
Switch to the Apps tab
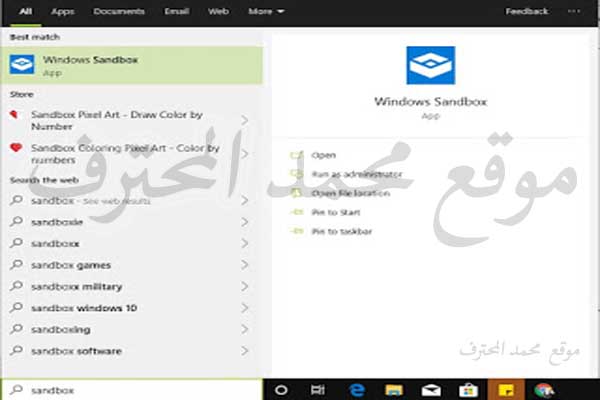pyautogui.click(x=63, y=11)
